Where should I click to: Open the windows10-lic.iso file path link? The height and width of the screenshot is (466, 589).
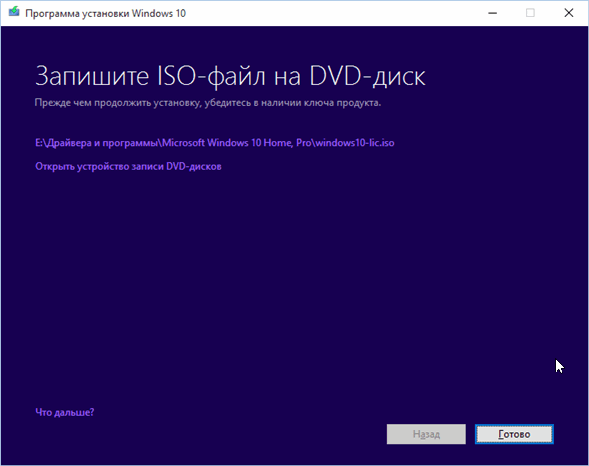214,143
